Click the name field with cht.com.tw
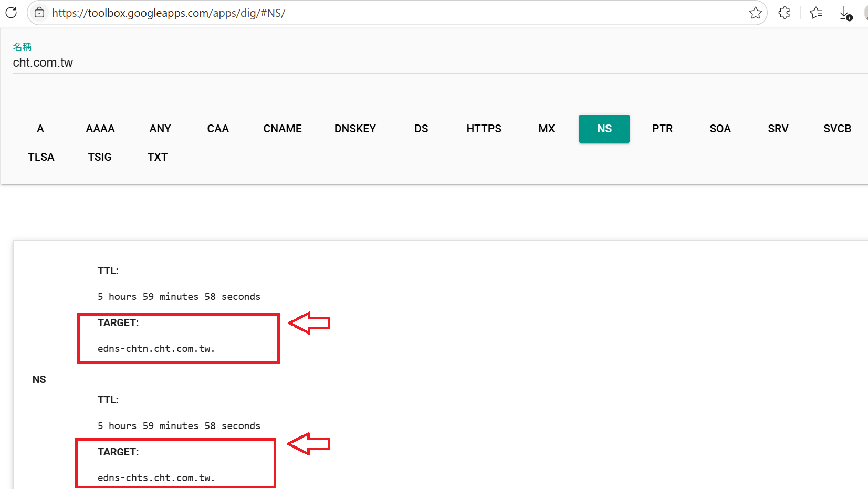The height and width of the screenshot is (489, 868). pyautogui.click(x=440, y=63)
